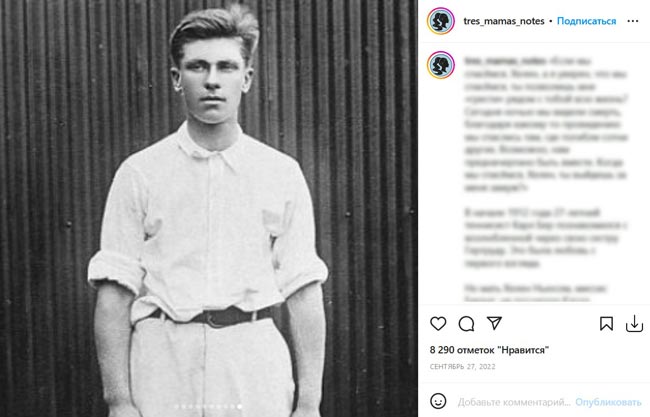Click the avatar beside the caption text
Screen dimensions: 650x417
click(x=441, y=65)
